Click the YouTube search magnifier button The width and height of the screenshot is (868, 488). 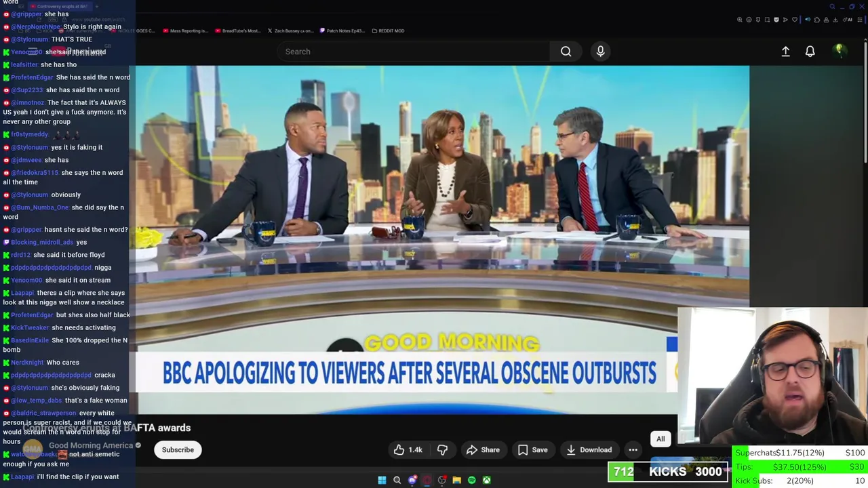566,52
